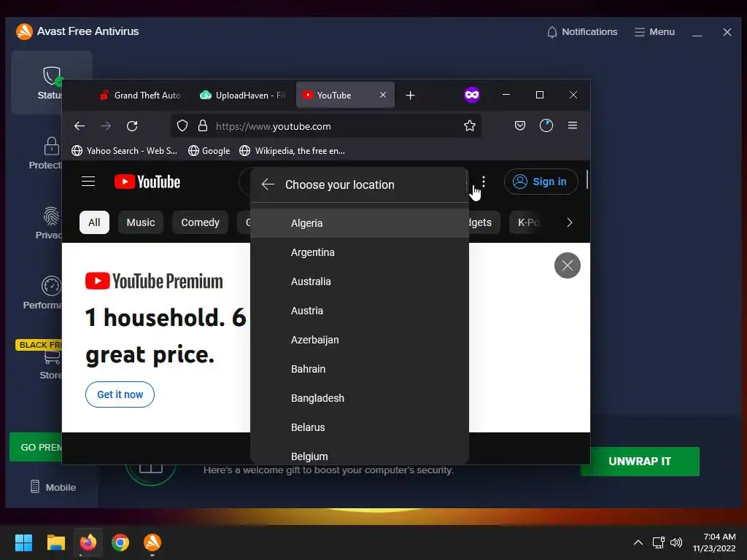Bookmark this page with the star
747x560 pixels.
click(469, 125)
